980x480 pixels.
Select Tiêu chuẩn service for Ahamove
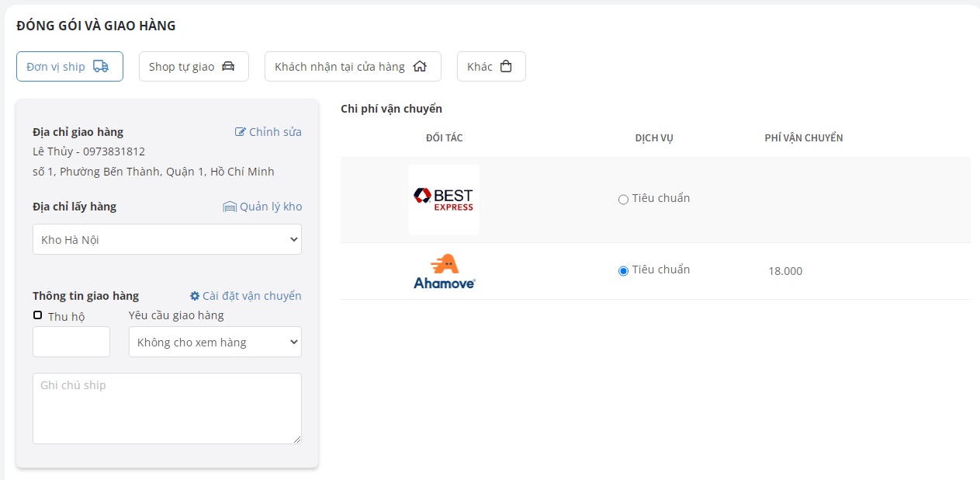tap(623, 271)
